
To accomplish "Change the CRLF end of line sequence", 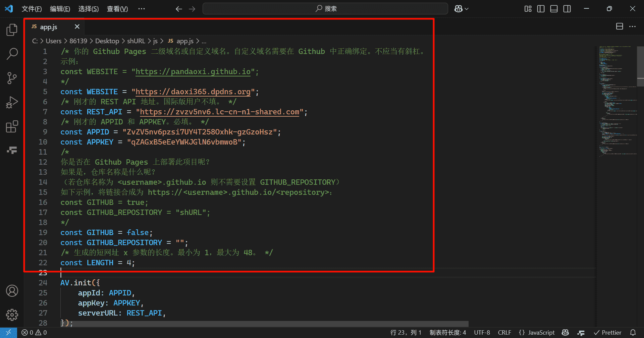I will click(x=504, y=333).
